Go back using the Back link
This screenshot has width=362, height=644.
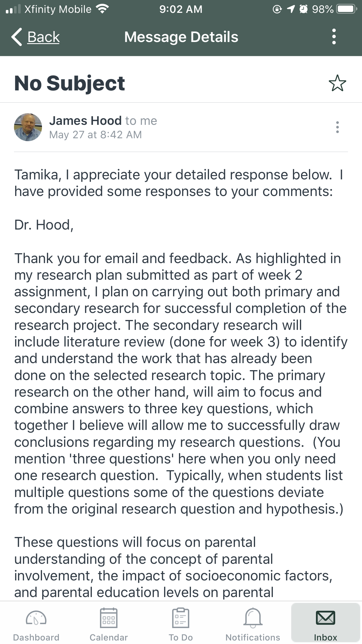[x=43, y=37]
